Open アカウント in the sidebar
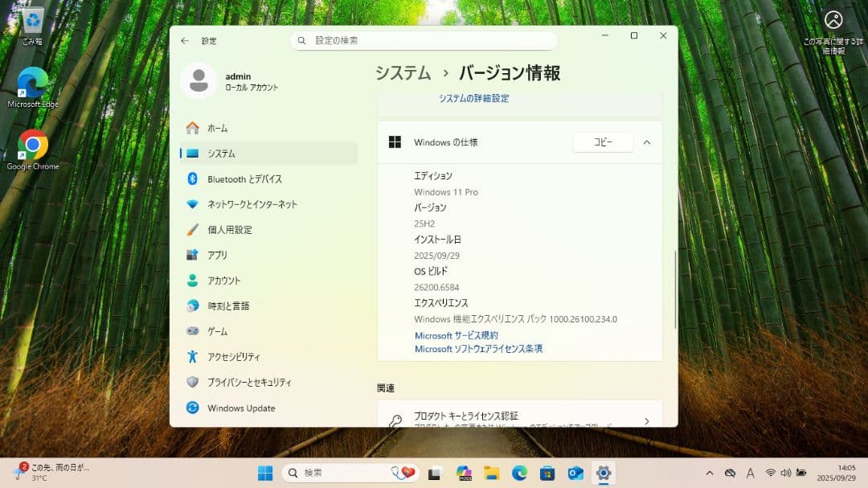 coord(268,281)
